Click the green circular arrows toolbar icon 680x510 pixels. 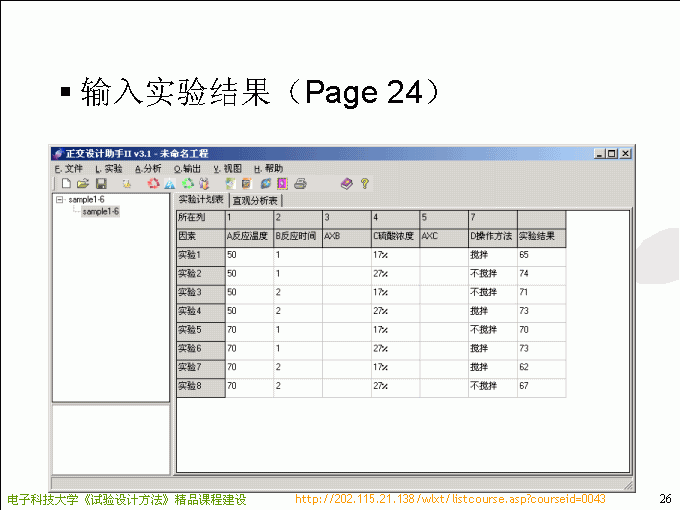[x=187, y=184]
